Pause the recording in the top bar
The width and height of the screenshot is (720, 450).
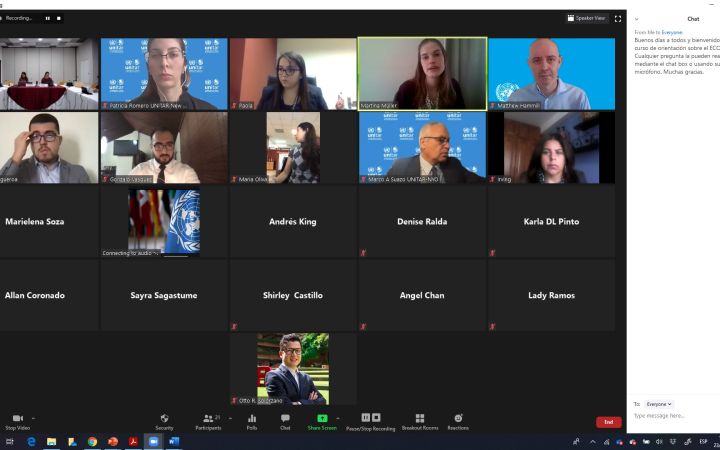tap(47, 18)
